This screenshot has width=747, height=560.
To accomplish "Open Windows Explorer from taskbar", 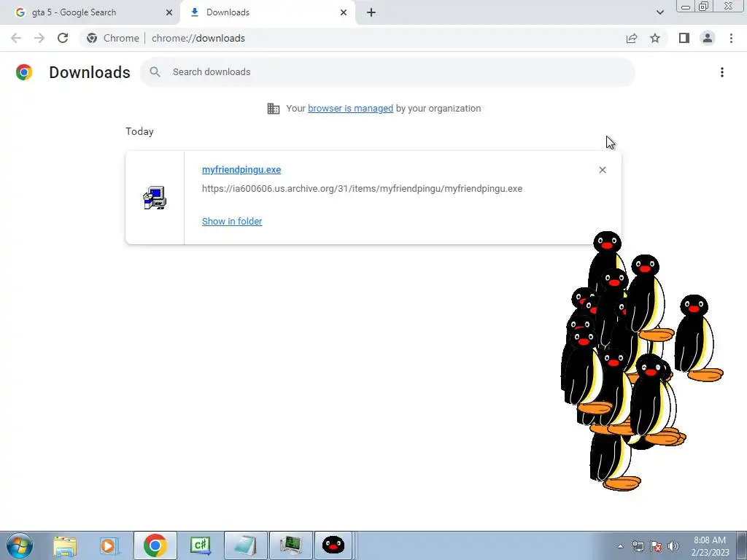I will pyautogui.click(x=65, y=545).
